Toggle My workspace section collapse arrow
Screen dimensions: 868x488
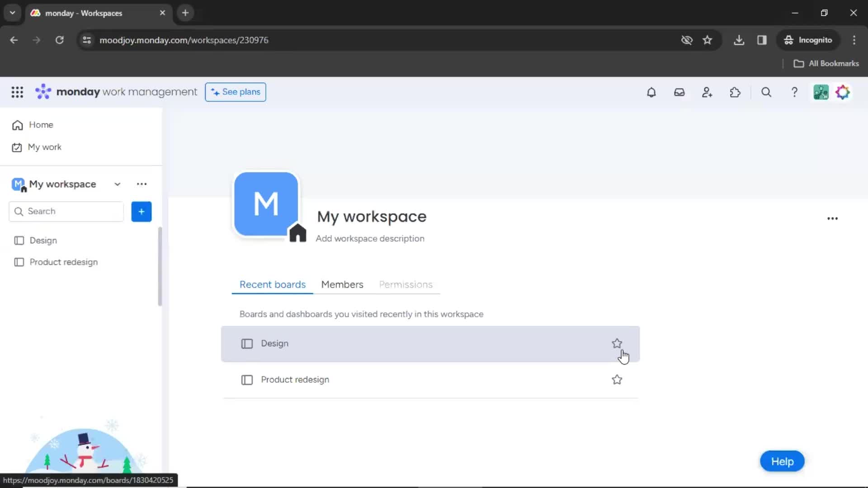[117, 183]
